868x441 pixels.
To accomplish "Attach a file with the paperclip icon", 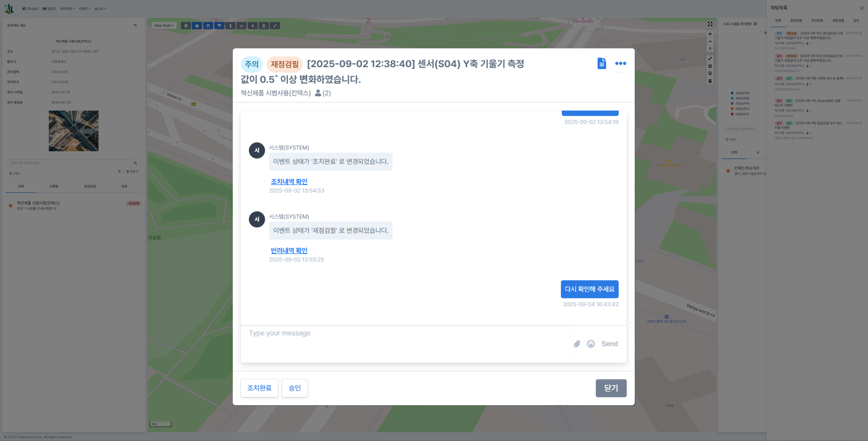I will coord(577,344).
